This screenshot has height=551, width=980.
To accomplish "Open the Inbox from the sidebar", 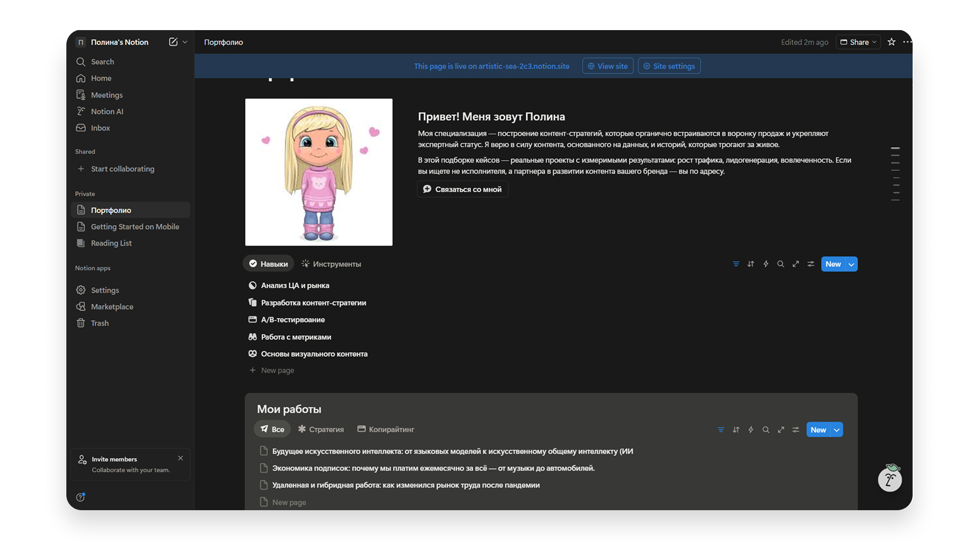I will (100, 128).
